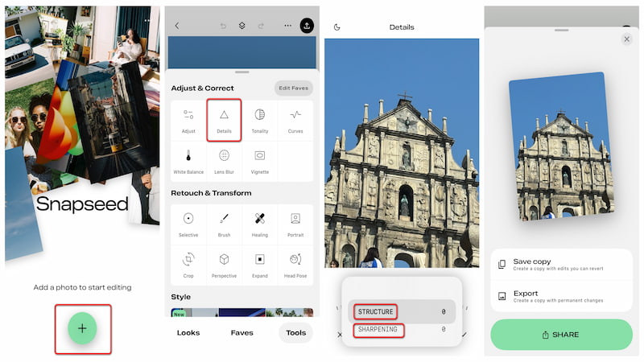Screen dimensions: 644x362
Task: Open the White Balance tool
Action: coord(188,162)
